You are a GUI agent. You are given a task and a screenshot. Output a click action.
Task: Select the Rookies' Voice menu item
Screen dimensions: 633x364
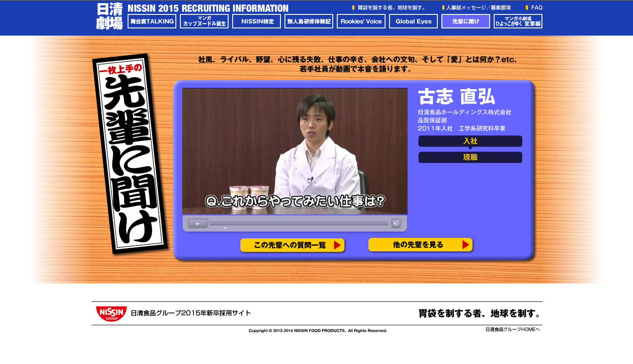[x=361, y=21]
